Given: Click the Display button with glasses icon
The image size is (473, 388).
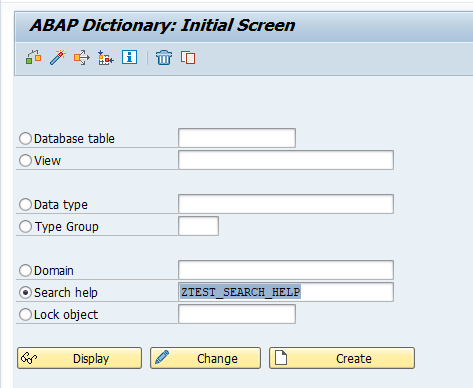Looking at the screenshot, I should point(80,358).
